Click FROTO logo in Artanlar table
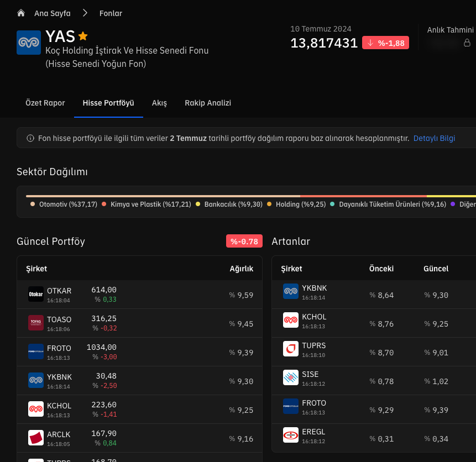This screenshot has width=476, height=462. (x=291, y=406)
